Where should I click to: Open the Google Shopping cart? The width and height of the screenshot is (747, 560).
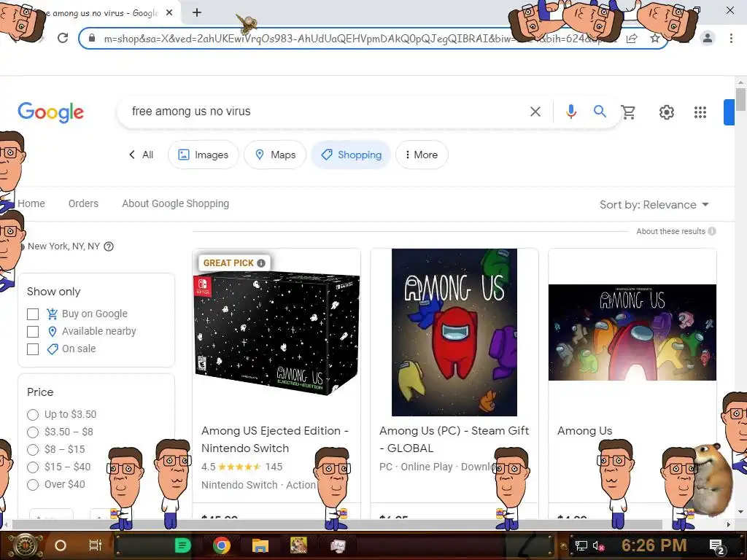point(628,112)
